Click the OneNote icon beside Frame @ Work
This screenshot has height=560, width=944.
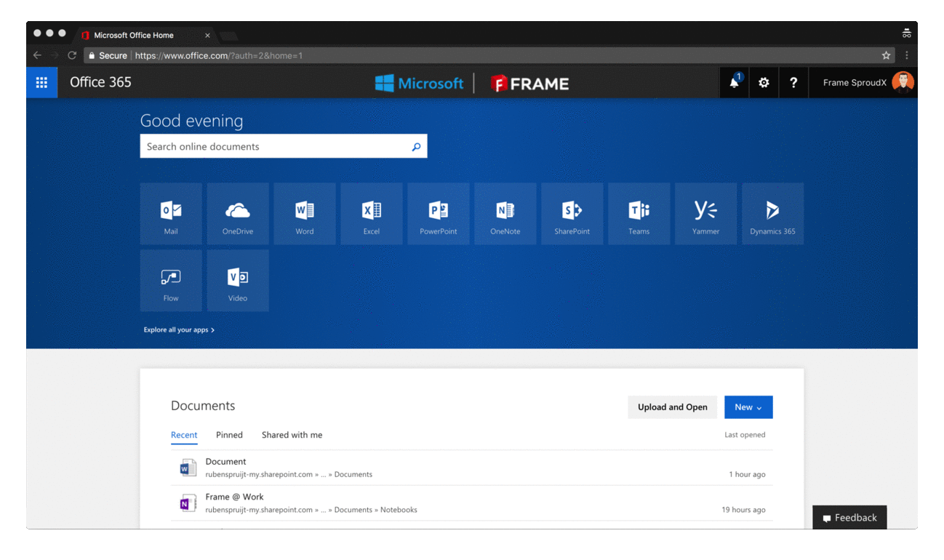point(188,503)
